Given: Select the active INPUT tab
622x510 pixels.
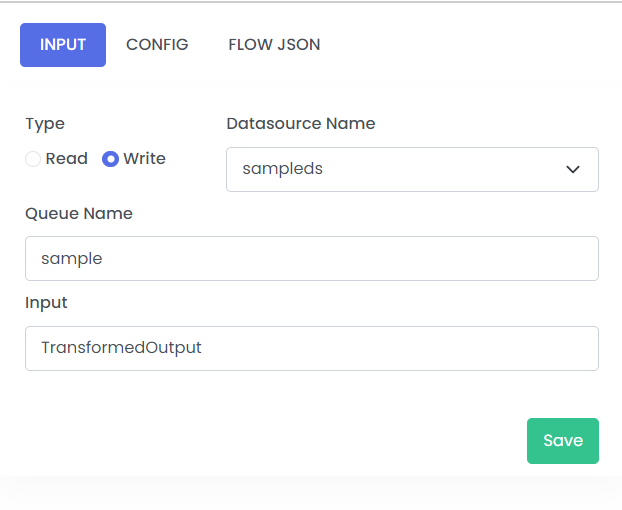Looking at the screenshot, I should click(63, 45).
